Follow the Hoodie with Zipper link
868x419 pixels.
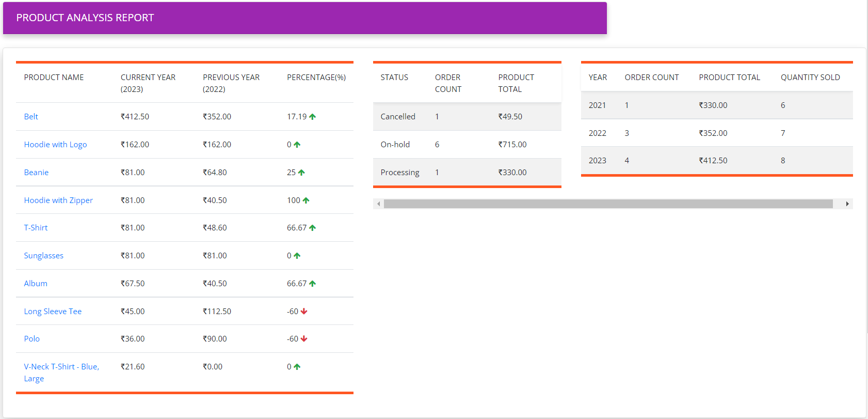58,200
